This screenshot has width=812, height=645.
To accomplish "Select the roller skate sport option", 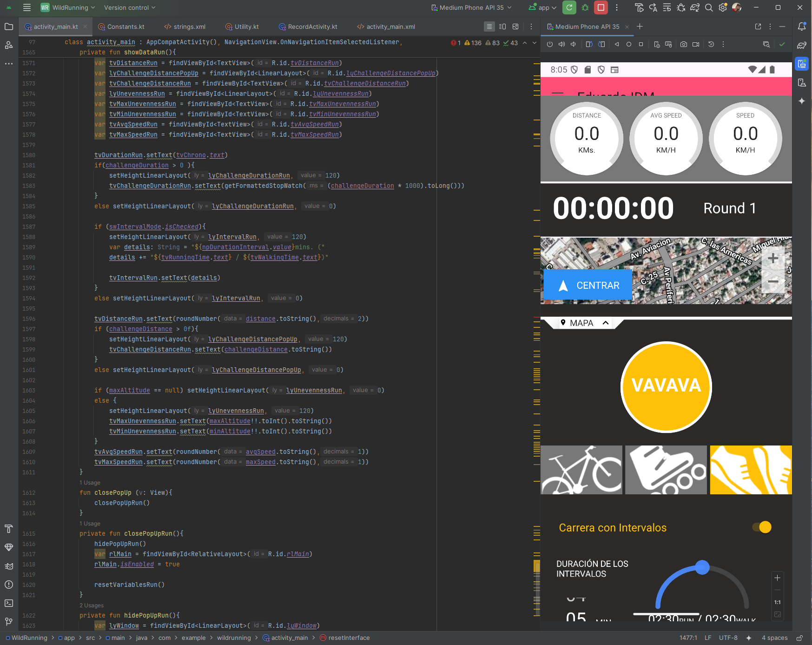I will point(666,470).
